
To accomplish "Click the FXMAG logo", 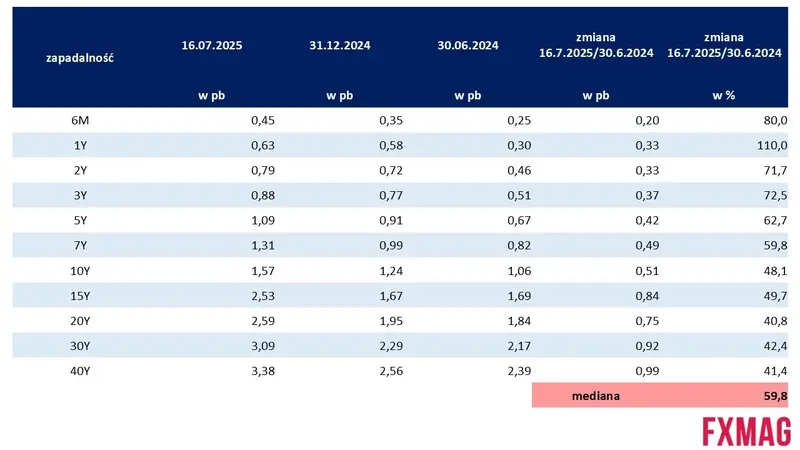I will point(746,432).
